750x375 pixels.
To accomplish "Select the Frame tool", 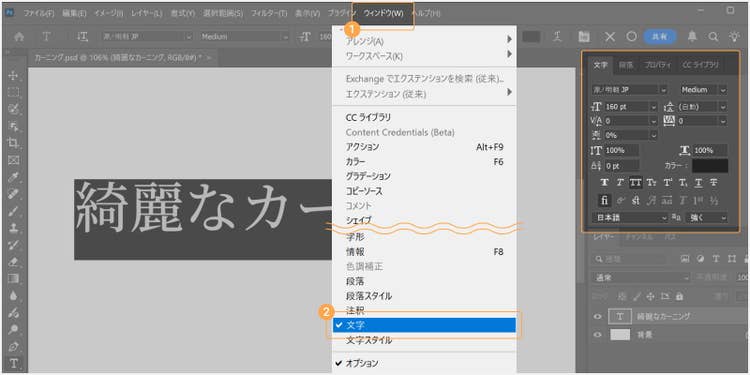I will coord(13,160).
